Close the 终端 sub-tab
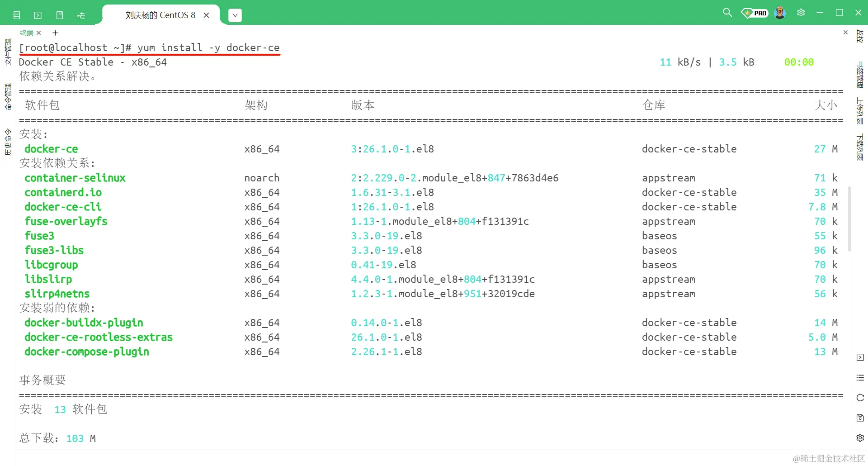This screenshot has width=868, height=466. [39, 33]
